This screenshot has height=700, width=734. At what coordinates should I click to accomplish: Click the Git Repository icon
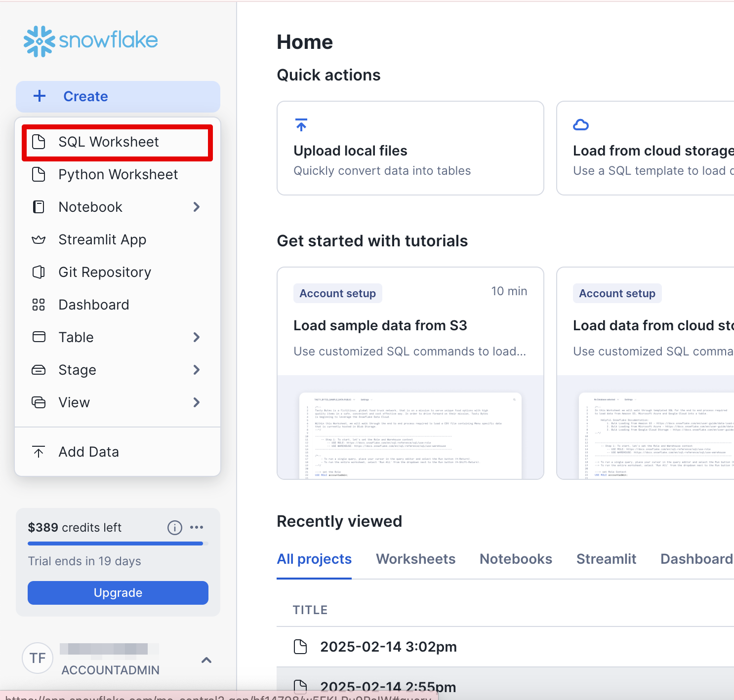(39, 272)
